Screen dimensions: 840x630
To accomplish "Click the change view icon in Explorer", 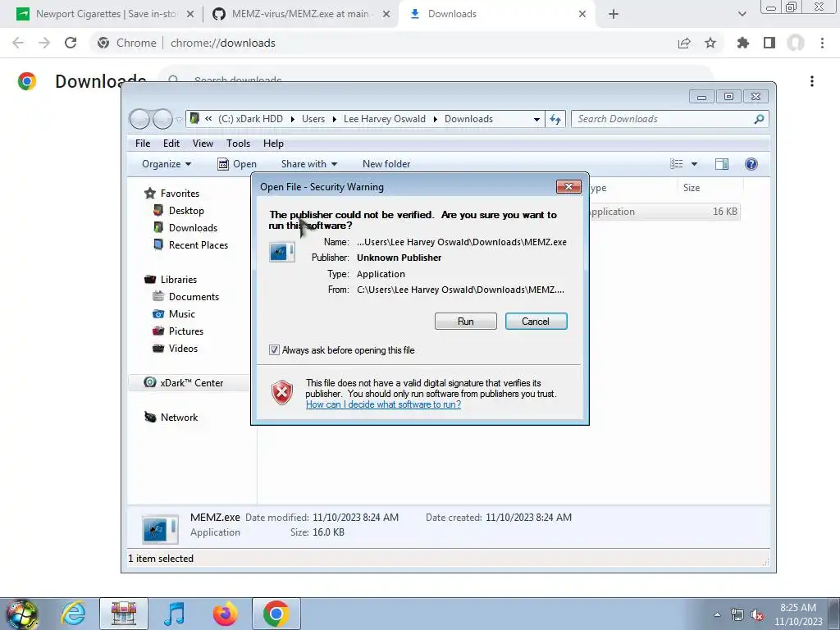I will click(x=677, y=164).
